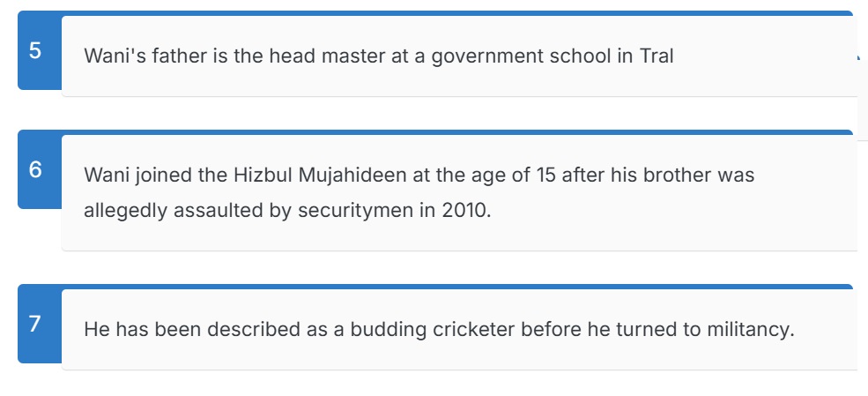The image size is (868, 396).
Task: Click the blue number 5 badge
Action: 35,50
